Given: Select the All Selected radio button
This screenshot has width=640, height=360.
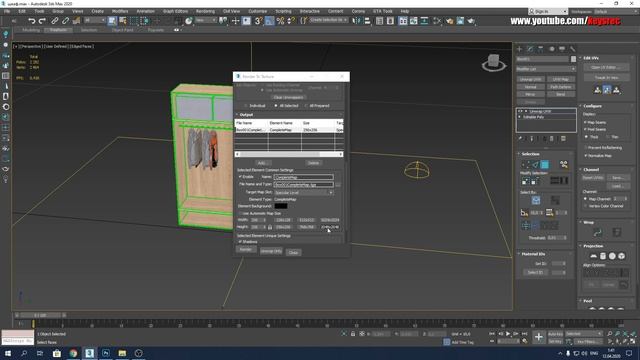Looking at the screenshot, I should (276, 106).
